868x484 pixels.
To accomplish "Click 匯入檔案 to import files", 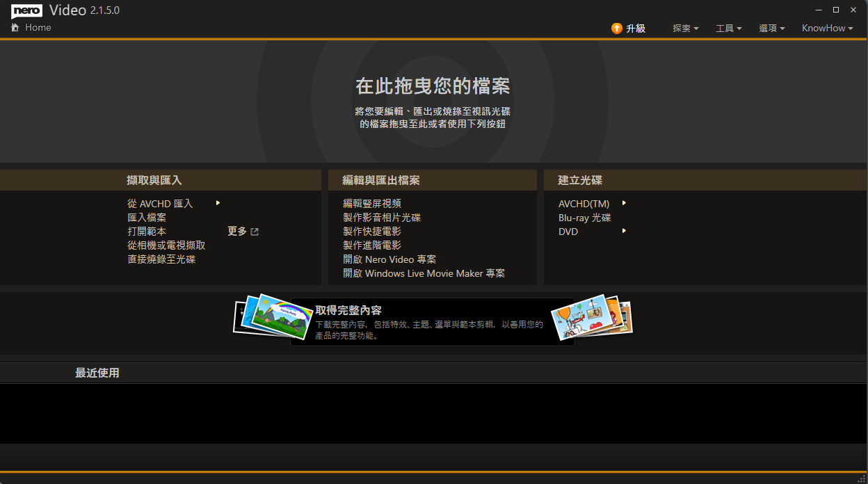I will [147, 218].
